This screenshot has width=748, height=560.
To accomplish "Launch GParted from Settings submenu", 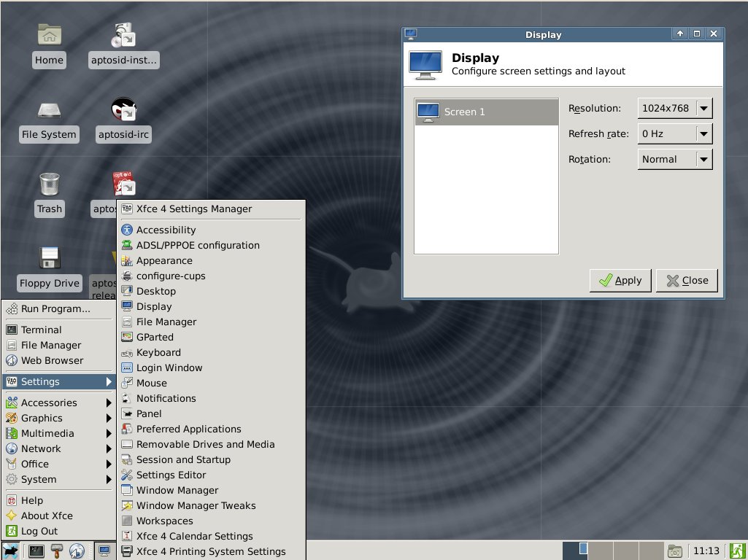I will [211, 338].
